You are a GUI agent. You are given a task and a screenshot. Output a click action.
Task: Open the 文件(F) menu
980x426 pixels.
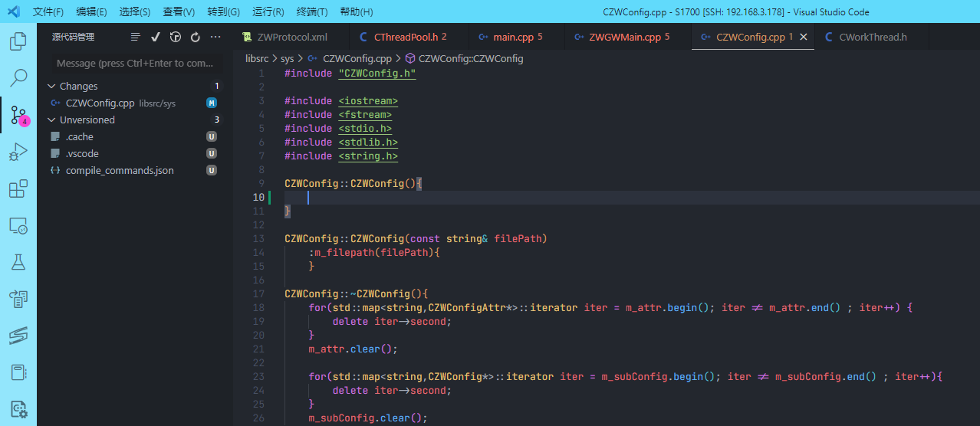pyautogui.click(x=48, y=11)
